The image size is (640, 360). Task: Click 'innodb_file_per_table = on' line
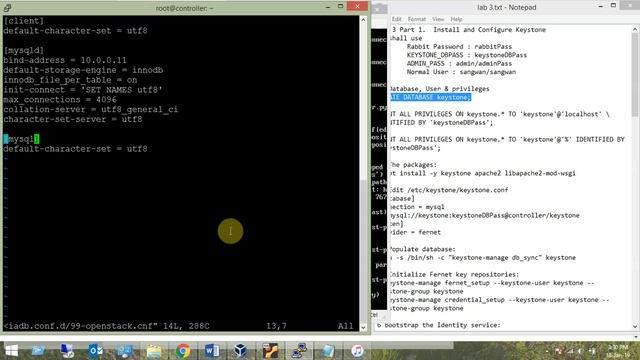coord(70,80)
